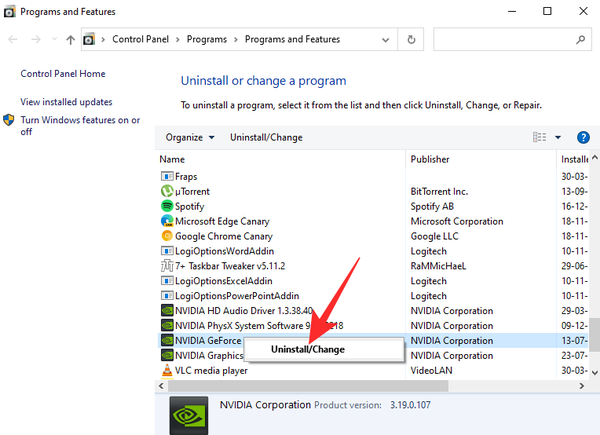Click the vertical scrollbar thumb
This screenshot has height=435, width=600.
click(x=594, y=334)
